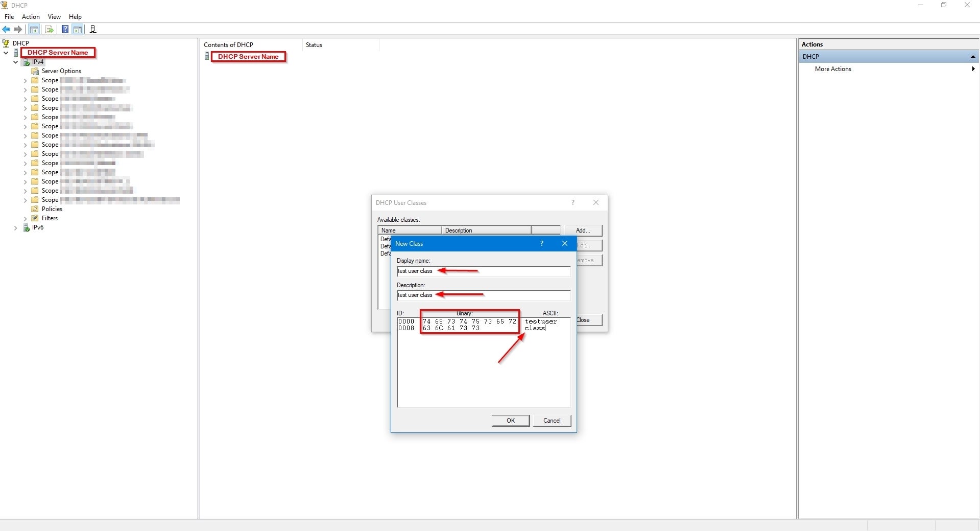The width and height of the screenshot is (980, 531).
Task: Click the IPv6 server icon in the tree
Action: (x=26, y=227)
